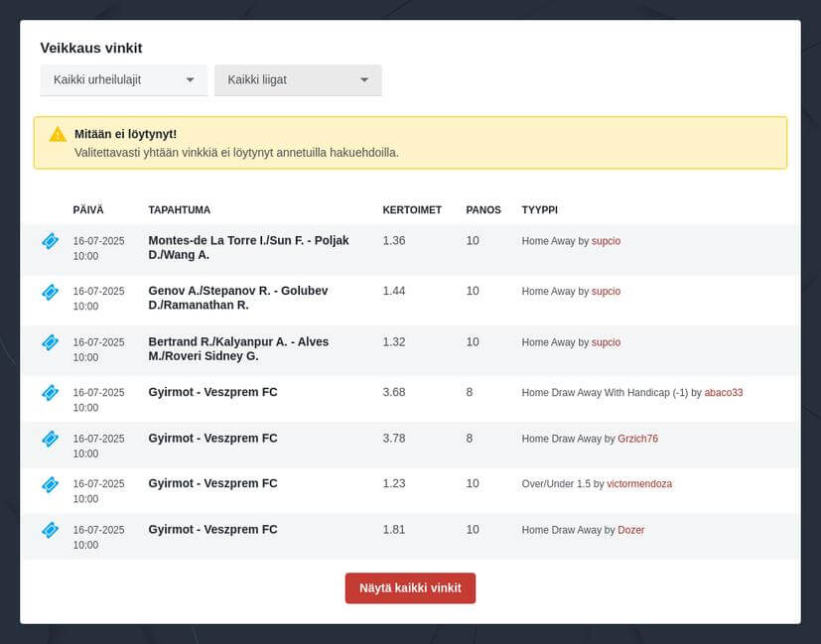Open event Genov A./Stepanov R. - Golubev D./Ramanathan R.
This screenshot has height=644, width=821.
pyautogui.click(x=238, y=298)
